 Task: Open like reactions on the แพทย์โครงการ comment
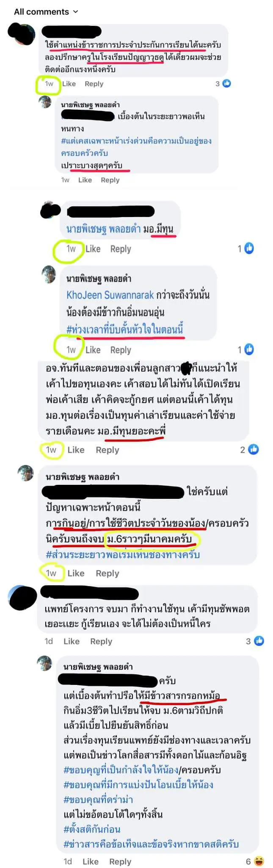pyautogui.click(x=259, y=641)
